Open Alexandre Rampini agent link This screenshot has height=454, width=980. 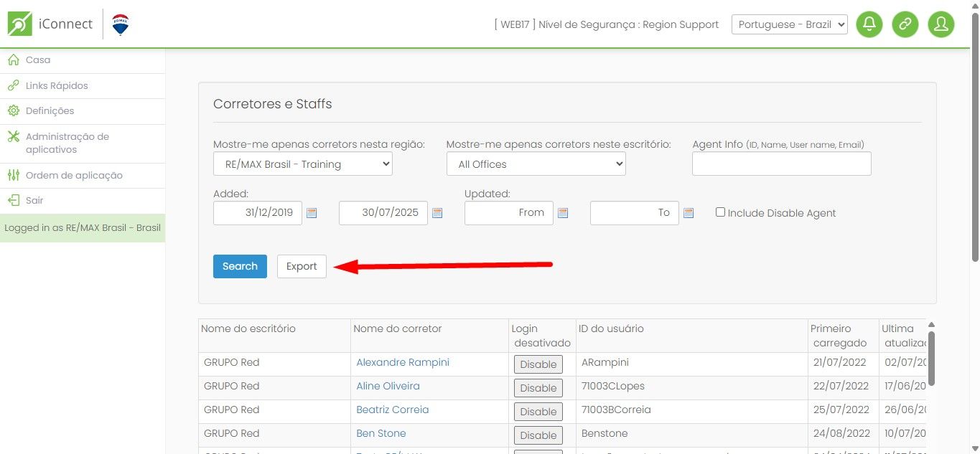tap(403, 362)
